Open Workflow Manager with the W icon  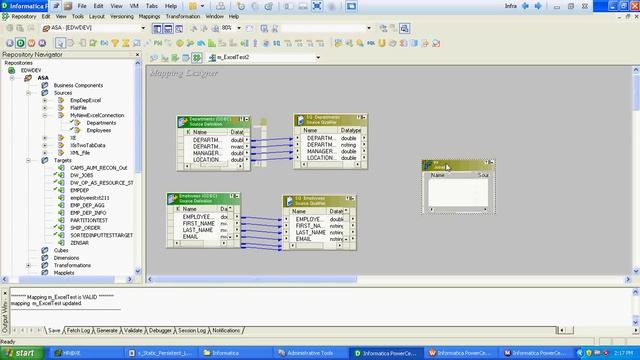click(31, 43)
